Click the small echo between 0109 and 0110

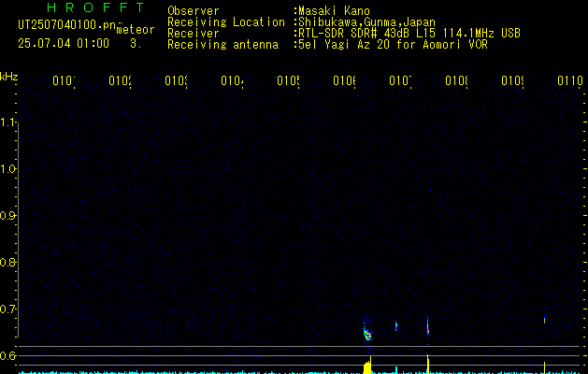[544, 320]
